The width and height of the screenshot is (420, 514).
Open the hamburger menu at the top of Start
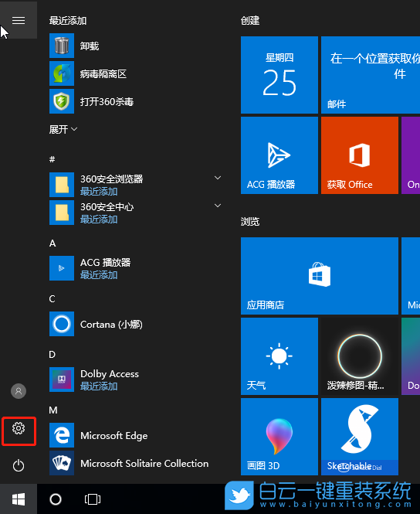pyautogui.click(x=19, y=20)
